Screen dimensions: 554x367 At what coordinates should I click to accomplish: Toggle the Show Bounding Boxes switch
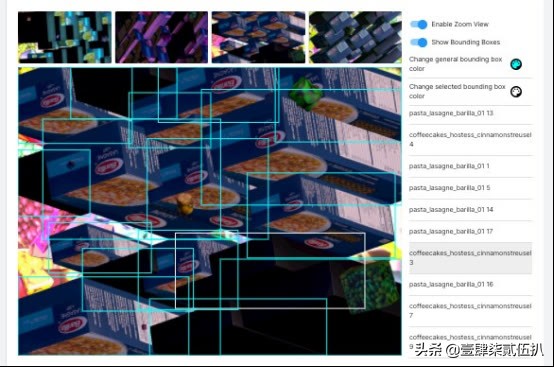click(419, 42)
